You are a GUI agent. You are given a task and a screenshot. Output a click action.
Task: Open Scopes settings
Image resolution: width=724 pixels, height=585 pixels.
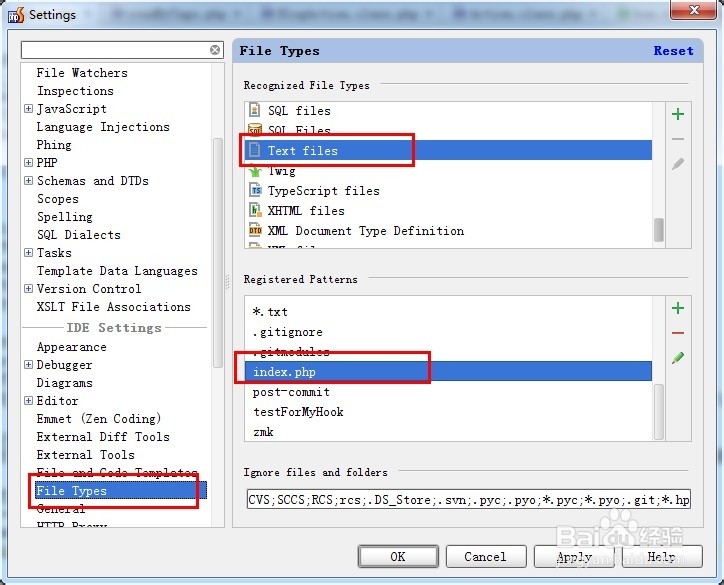58,199
